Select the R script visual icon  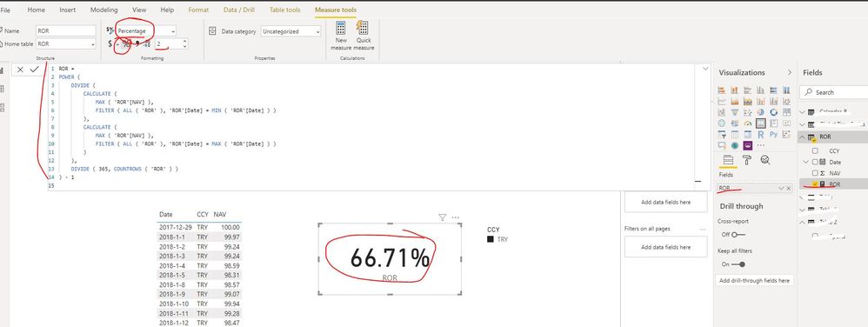[761, 135]
